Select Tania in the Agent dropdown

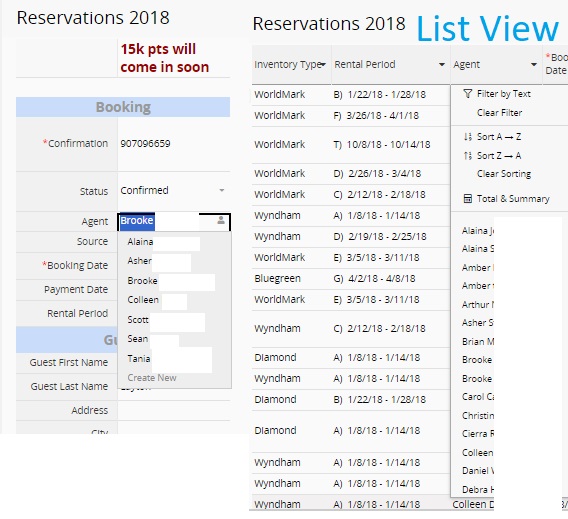click(138, 359)
